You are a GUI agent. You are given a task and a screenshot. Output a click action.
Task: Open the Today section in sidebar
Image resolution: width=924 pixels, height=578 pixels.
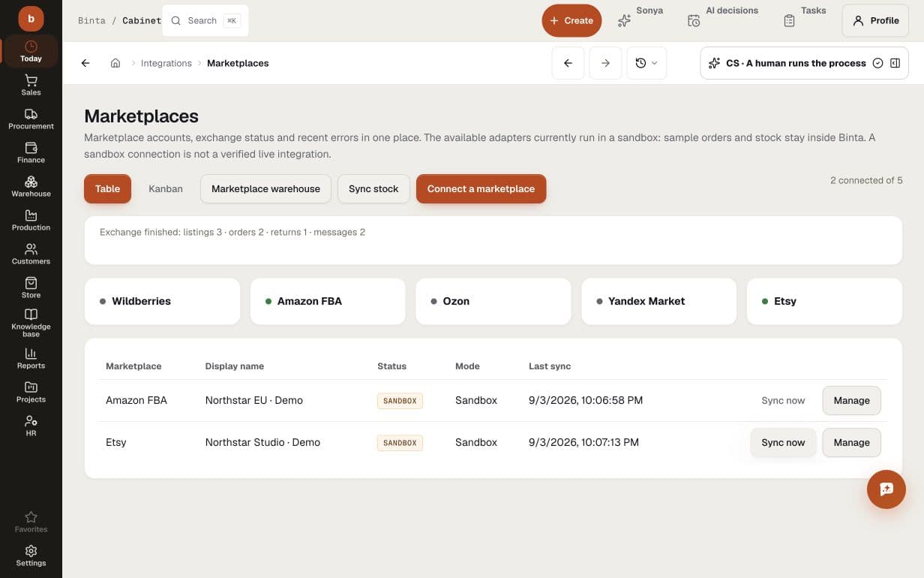(x=31, y=51)
